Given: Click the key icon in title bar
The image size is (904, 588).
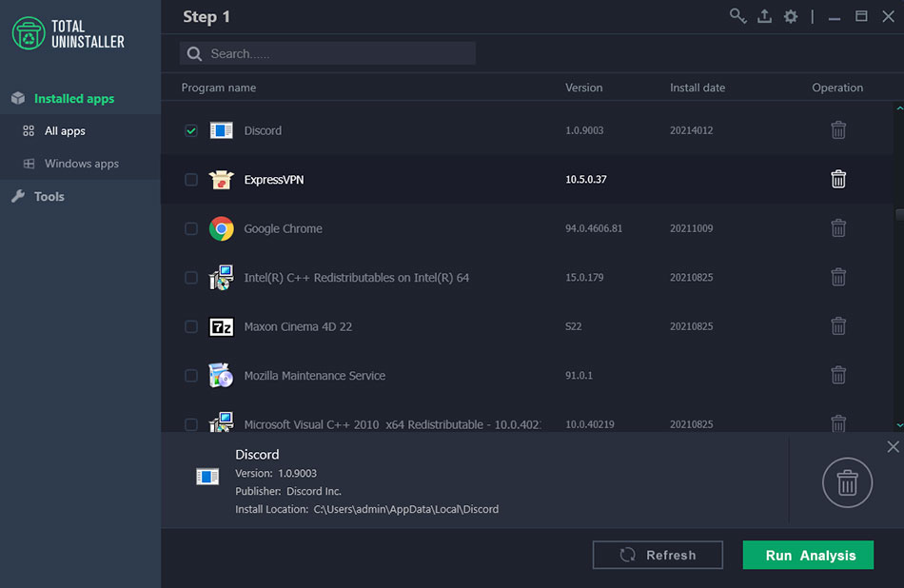Looking at the screenshot, I should tap(737, 16).
